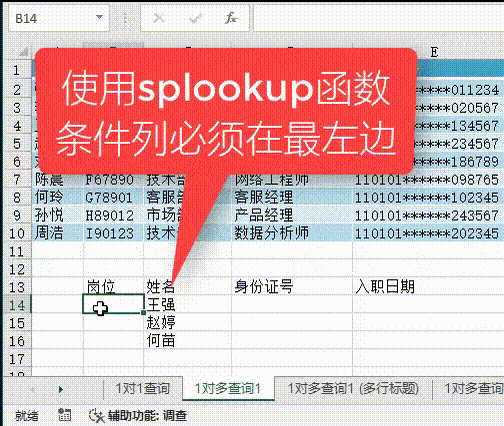Screen dimensions: 504x426
Task: Open the Name Box dropdown arrow
Action: 99,17
